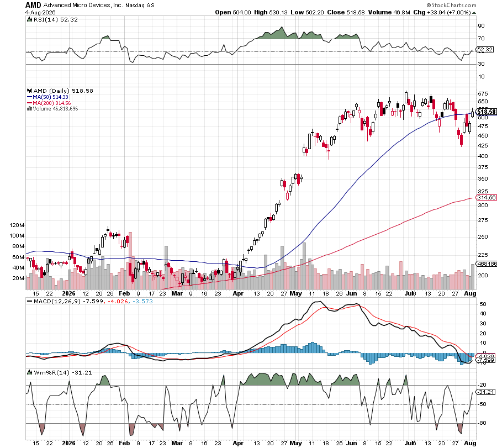Image resolution: width=497 pixels, height=448 pixels.
Task: Click the -20 Williams %R axis label
Action: coord(482,385)
